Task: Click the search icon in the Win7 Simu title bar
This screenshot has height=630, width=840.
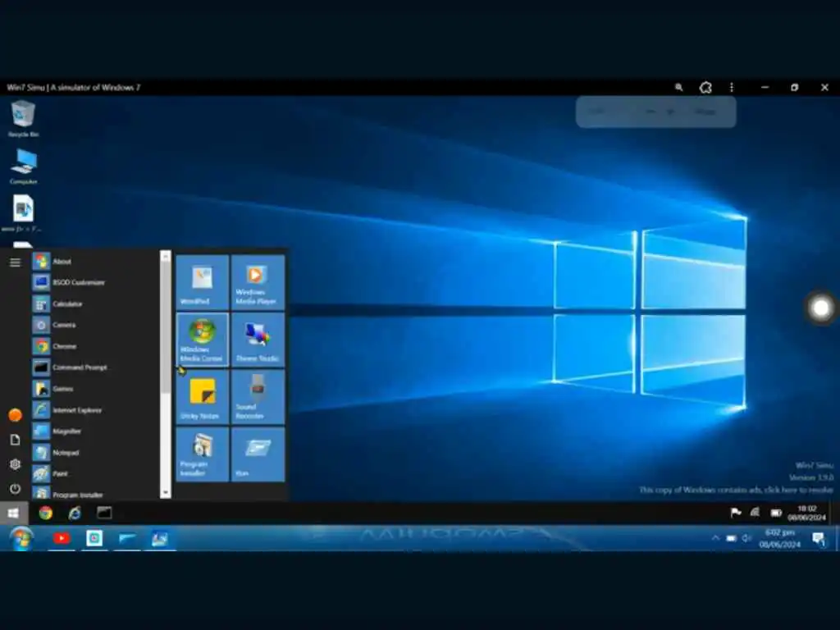Action: [678, 87]
